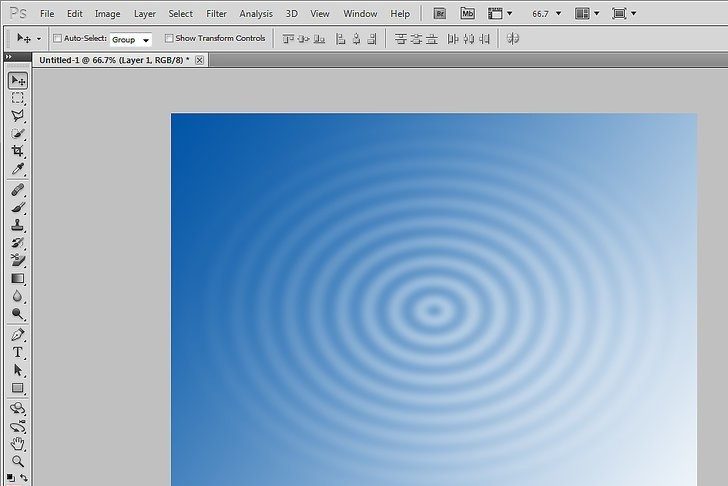Select the Rectangular Marquee tool
The width and height of the screenshot is (728, 486).
tap(18, 99)
